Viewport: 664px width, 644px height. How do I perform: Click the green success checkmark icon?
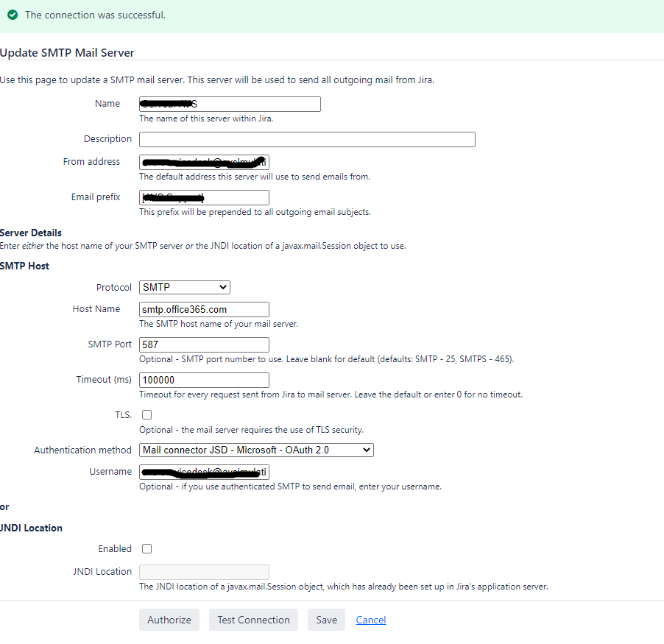tap(13, 15)
